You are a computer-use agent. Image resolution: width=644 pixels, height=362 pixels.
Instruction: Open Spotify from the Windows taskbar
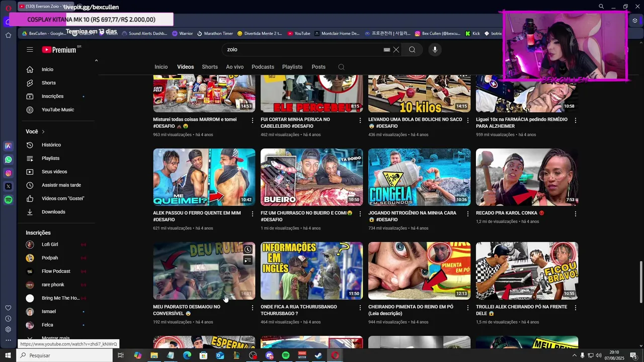pyautogui.click(x=286, y=355)
